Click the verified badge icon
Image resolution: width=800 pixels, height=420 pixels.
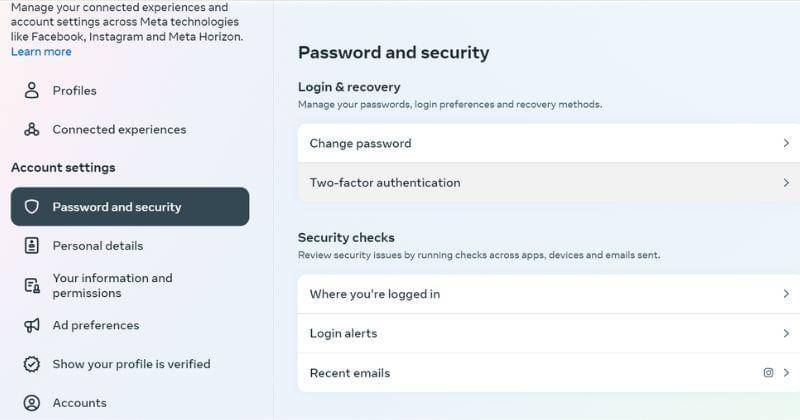[x=32, y=365]
